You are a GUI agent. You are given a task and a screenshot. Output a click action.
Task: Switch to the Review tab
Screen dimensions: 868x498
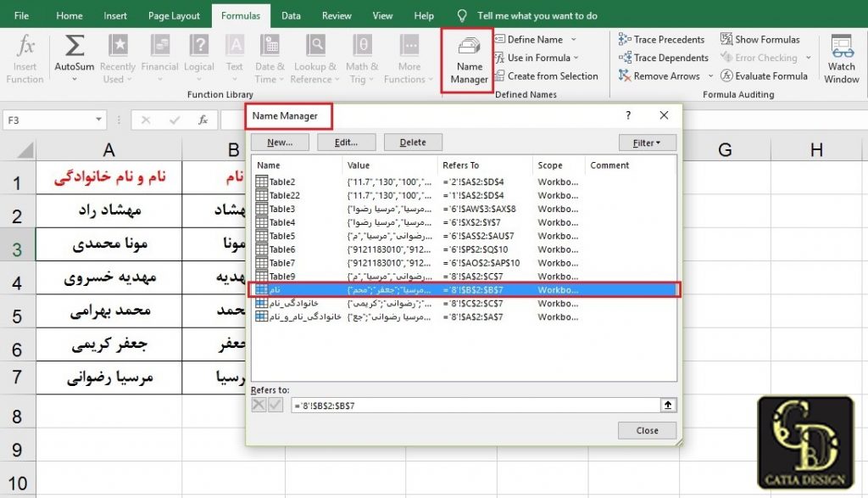click(337, 15)
